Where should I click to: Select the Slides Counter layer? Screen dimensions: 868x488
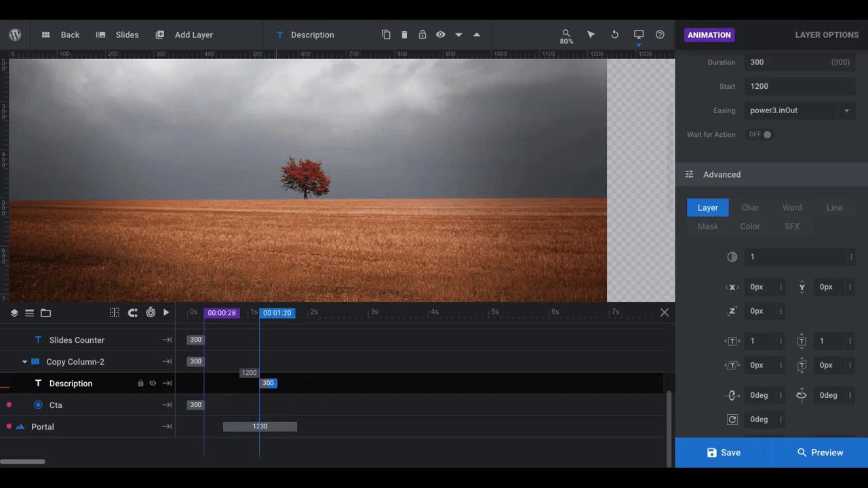[x=77, y=340]
